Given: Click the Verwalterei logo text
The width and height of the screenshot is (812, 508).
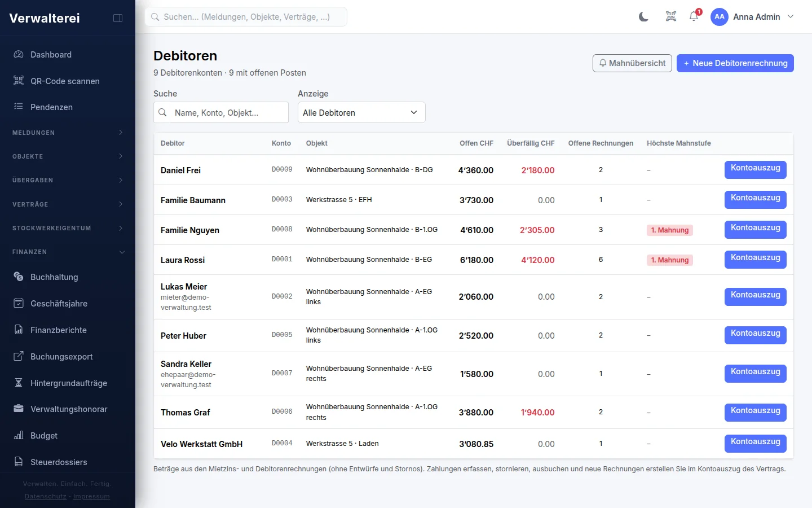Looking at the screenshot, I should pos(45,18).
